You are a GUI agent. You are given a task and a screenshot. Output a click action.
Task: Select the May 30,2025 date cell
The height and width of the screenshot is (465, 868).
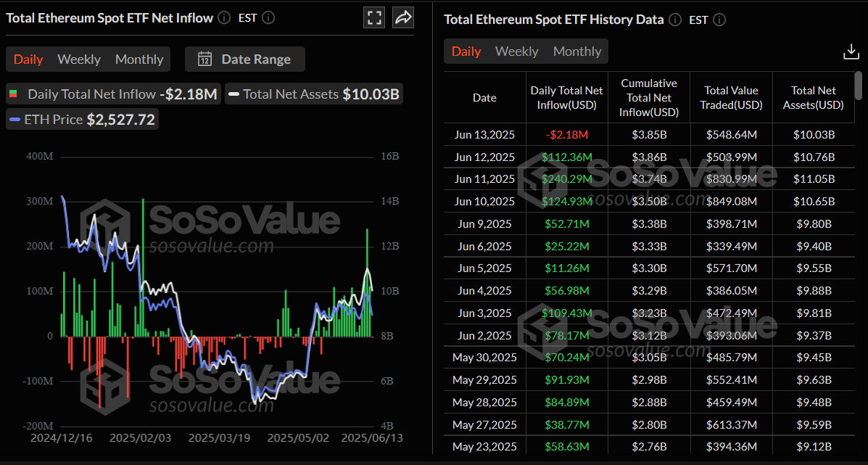(x=484, y=358)
